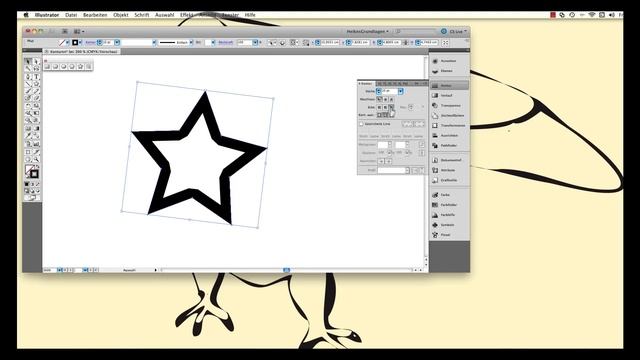Viewport: 640px width, 360px height.
Task: Open the Pinsel panel
Action: (449, 235)
